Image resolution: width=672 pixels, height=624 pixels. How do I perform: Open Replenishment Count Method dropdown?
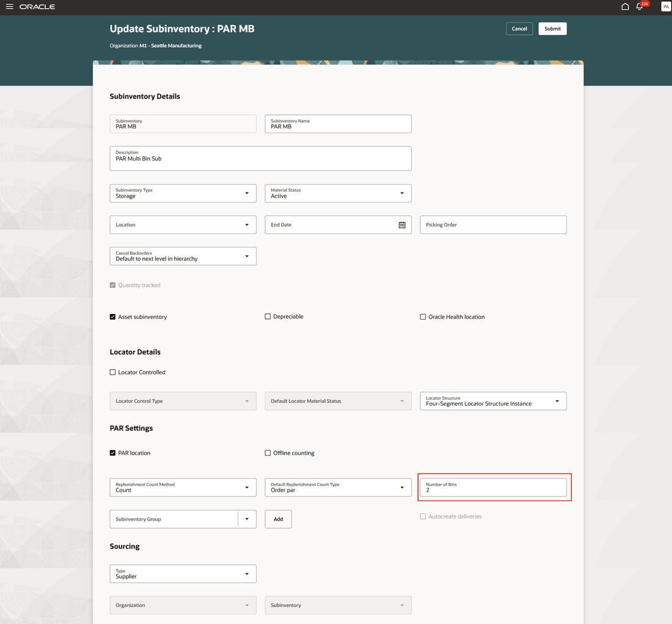[x=183, y=488]
